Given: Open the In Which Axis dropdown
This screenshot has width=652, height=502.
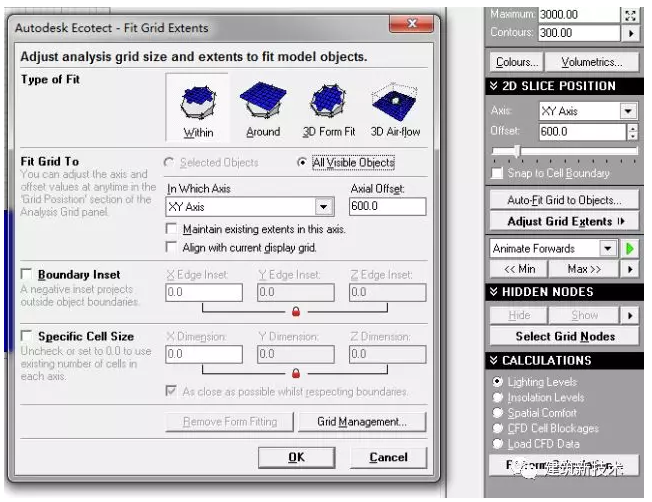Looking at the screenshot, I should (x=324, y=207).
